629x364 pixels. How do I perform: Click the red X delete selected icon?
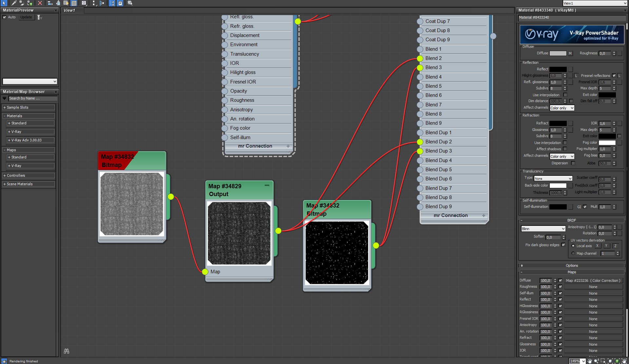(x=40, y=3)
